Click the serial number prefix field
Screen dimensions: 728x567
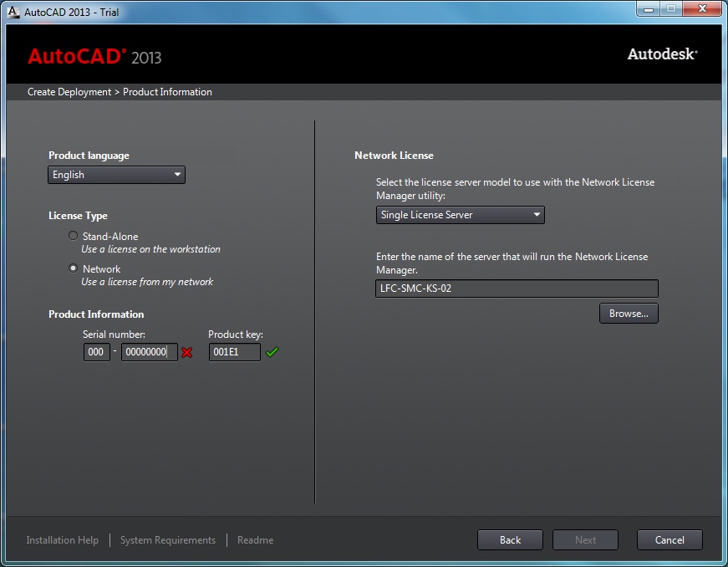[x=97, y=351]
